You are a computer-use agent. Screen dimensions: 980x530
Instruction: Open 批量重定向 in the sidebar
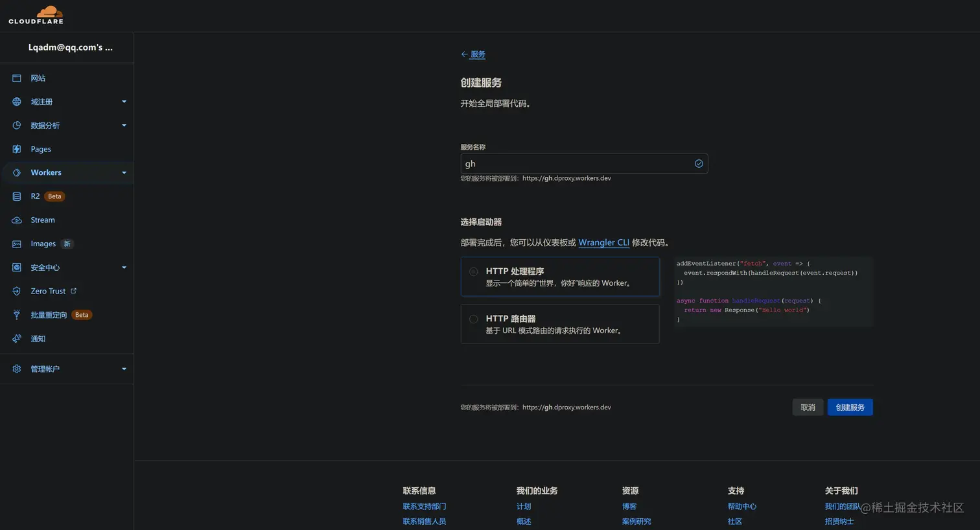coord(49,315)
